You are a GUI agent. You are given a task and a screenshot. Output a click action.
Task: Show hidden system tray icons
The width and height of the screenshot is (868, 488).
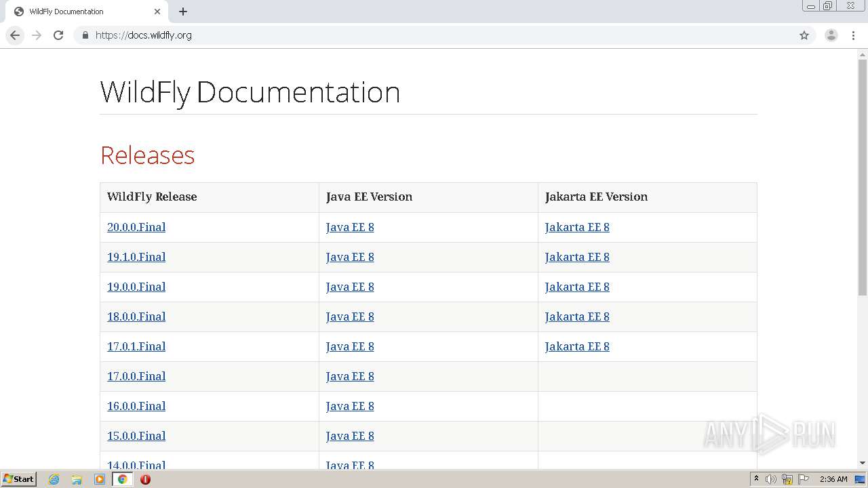click(x=756, y=479)
